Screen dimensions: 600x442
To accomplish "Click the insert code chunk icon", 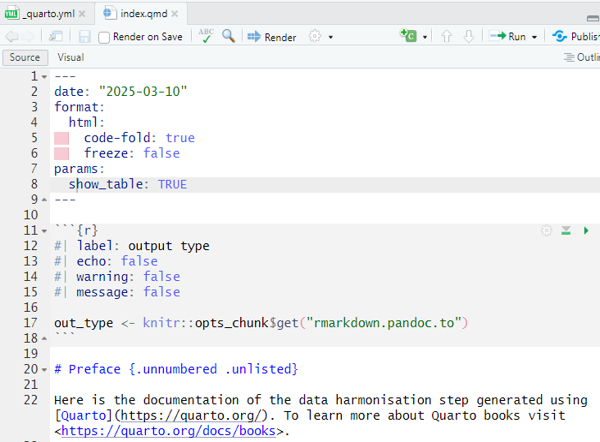I will point(409,37).
